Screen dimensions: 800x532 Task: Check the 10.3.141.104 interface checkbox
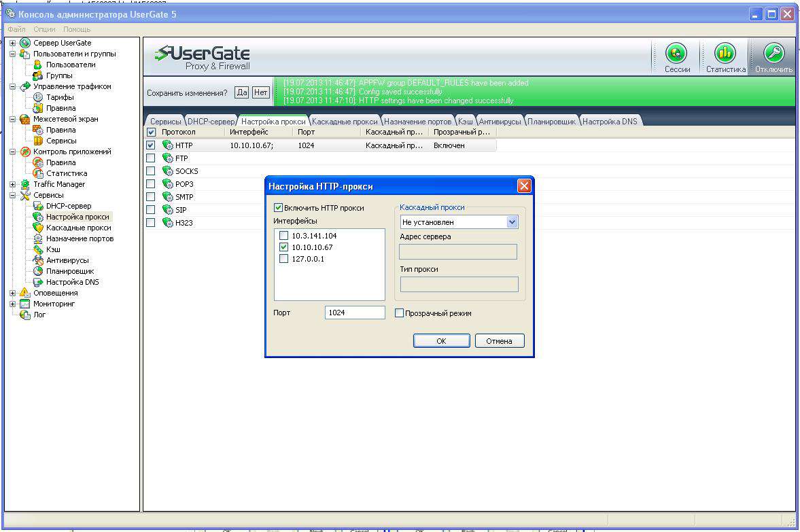coord(283,236)
